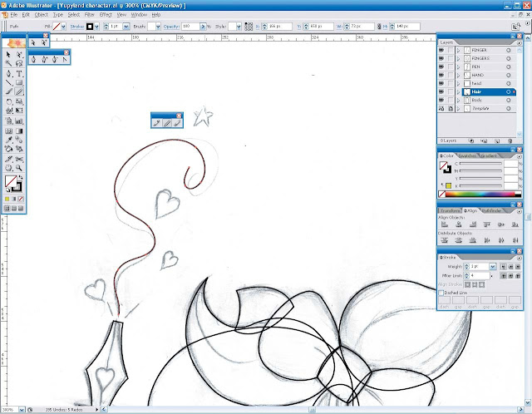Click the Miter Limit input field
Image resolution: width=532 pixels, height=414 pixels.
(x=480, y=275)
